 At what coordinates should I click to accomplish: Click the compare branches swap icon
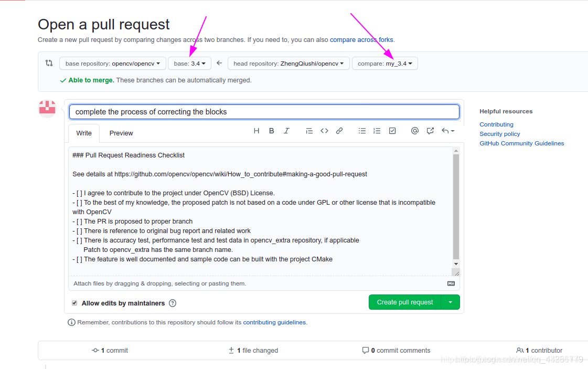pos(49,63)
